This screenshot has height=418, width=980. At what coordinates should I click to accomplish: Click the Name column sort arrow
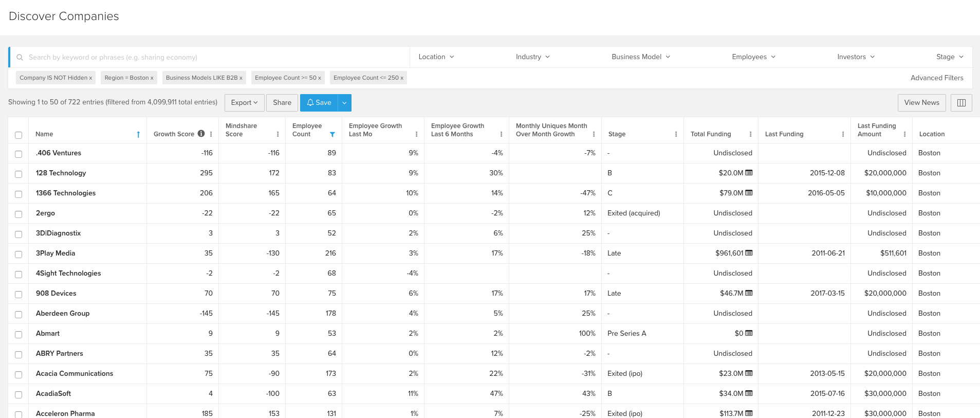[x=138, y=134]
